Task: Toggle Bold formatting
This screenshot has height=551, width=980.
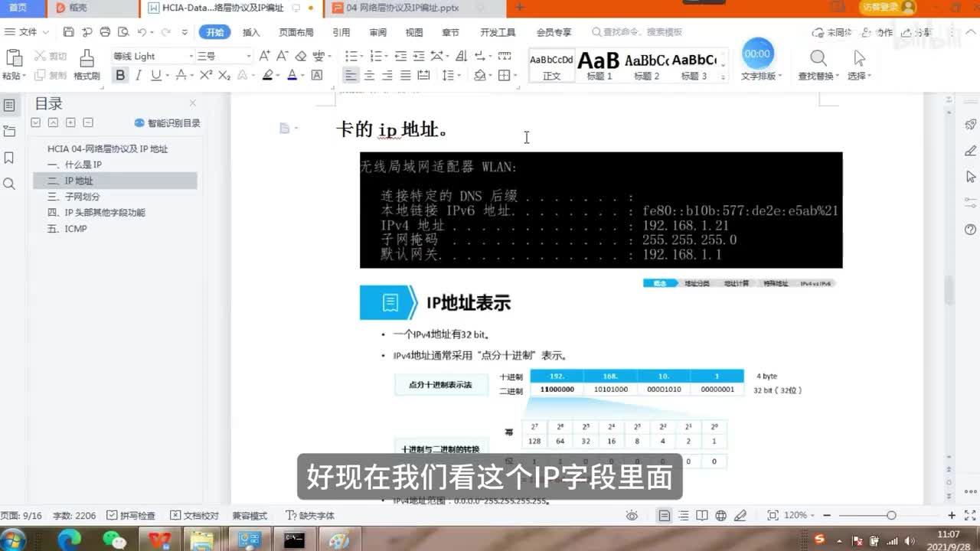Action: tap(120, 75)
